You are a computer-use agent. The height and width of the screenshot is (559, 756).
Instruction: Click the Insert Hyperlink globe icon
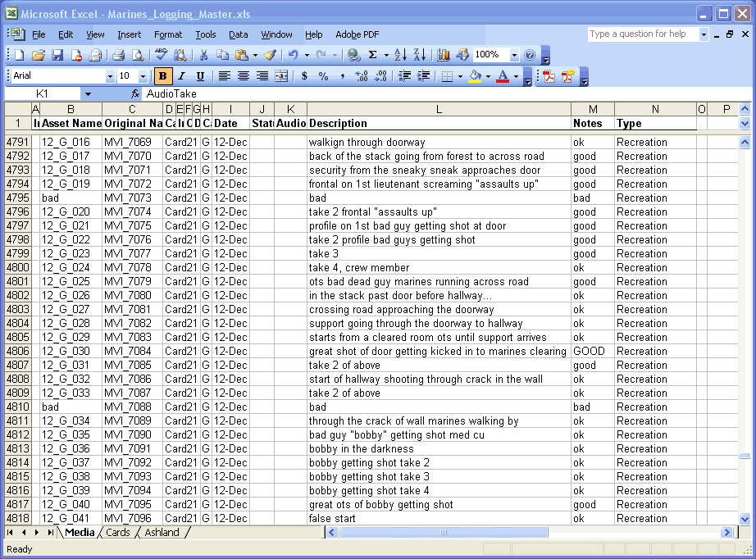(354, 55)
